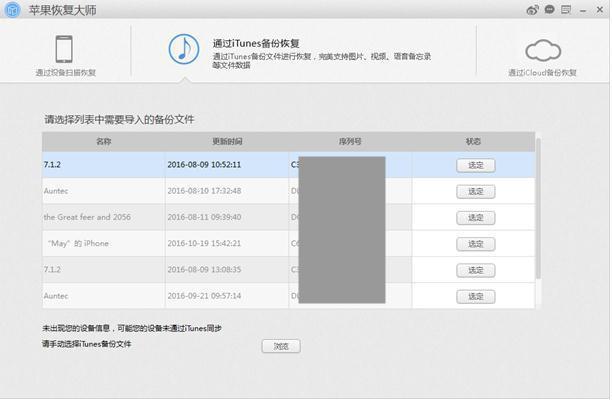Minimize the recovery app window
Viewport: 612px width, 400px height.
coord(583,11)
